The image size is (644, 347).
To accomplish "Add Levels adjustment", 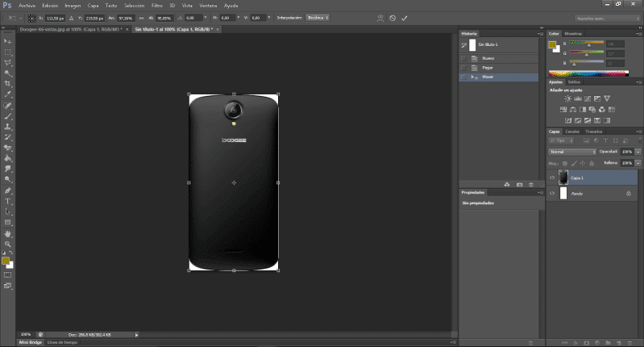I will [577, 98].
